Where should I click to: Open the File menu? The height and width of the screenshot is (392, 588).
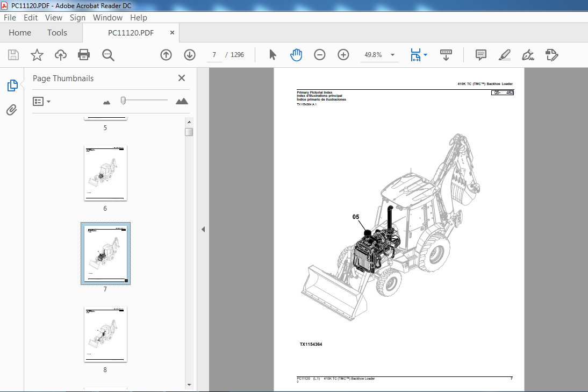10,18
